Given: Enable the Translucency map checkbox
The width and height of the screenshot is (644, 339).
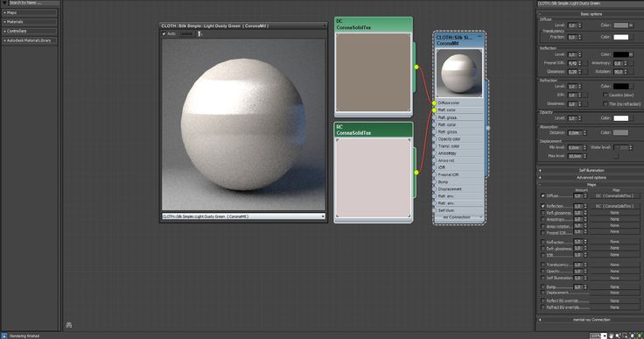Looking at the screenshot, I should (543, 265).
